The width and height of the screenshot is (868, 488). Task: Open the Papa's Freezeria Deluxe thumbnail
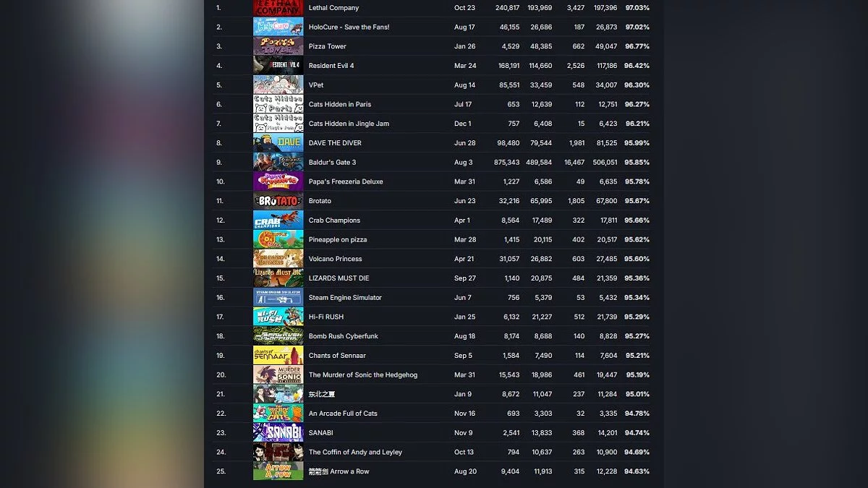click(x=278, y=181)
